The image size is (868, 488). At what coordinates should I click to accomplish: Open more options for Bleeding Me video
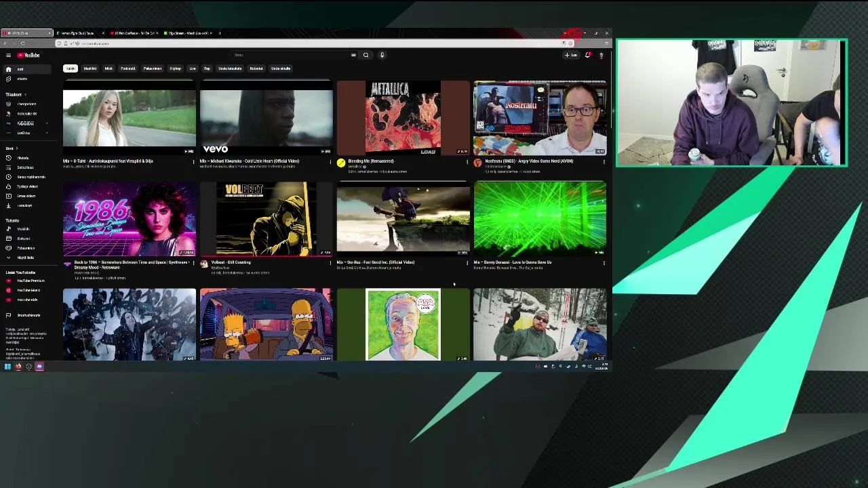(467, 162)
